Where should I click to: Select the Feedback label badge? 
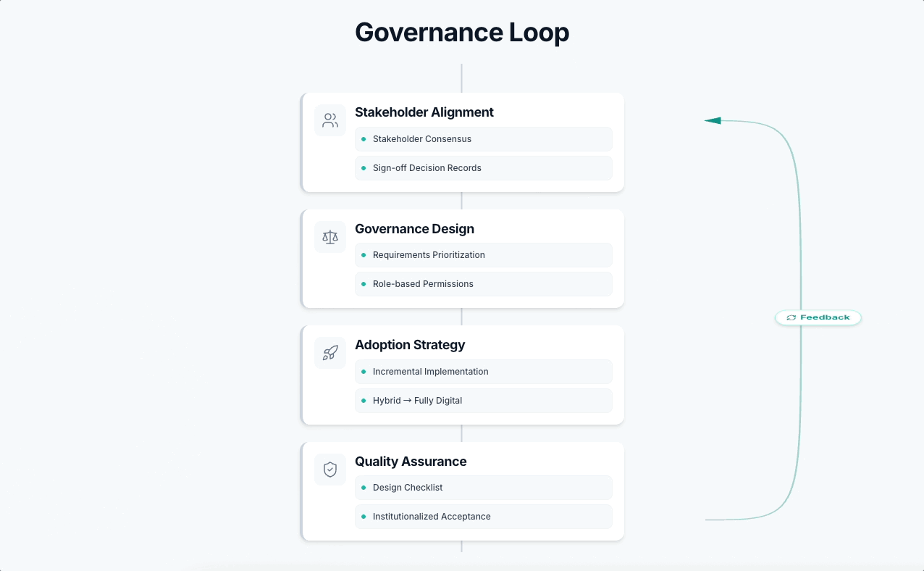coord(818,318)
